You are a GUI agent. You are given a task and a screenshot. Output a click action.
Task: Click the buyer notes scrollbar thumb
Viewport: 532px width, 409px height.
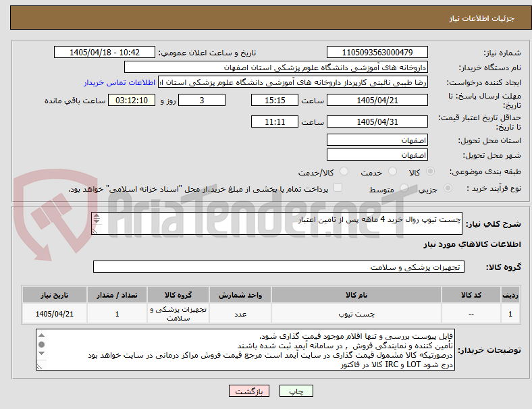(x=41, y=345)
